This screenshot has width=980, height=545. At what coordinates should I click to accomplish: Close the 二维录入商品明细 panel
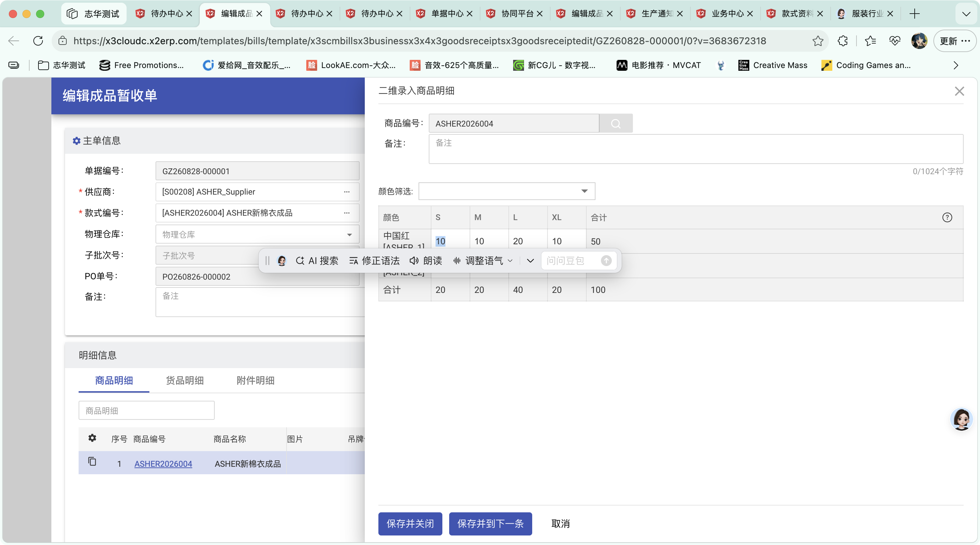point(959,91)
